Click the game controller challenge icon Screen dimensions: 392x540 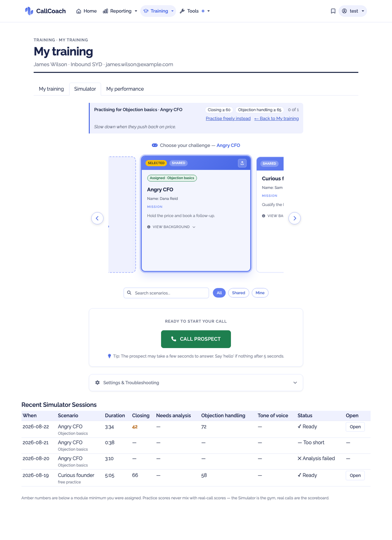pos(155,145)
